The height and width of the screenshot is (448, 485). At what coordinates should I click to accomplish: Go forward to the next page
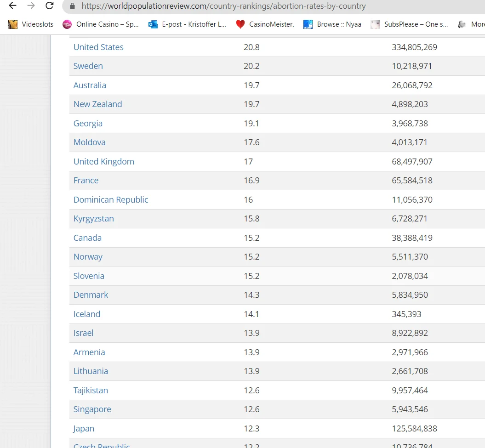tap(31, 6)
